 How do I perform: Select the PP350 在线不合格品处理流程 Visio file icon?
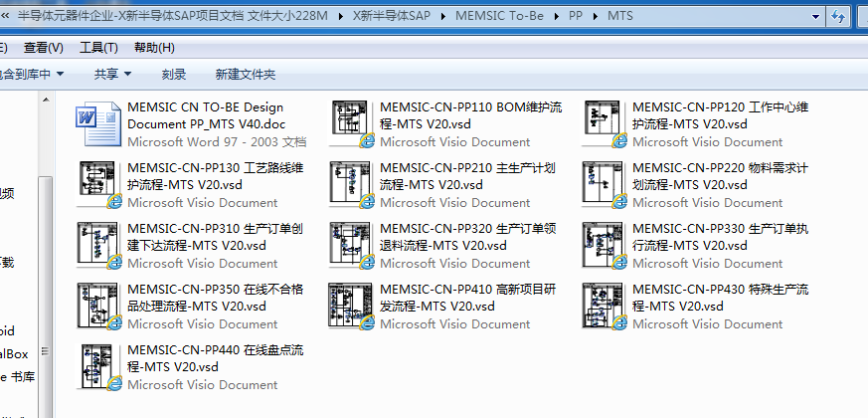(x=98, y=306)
